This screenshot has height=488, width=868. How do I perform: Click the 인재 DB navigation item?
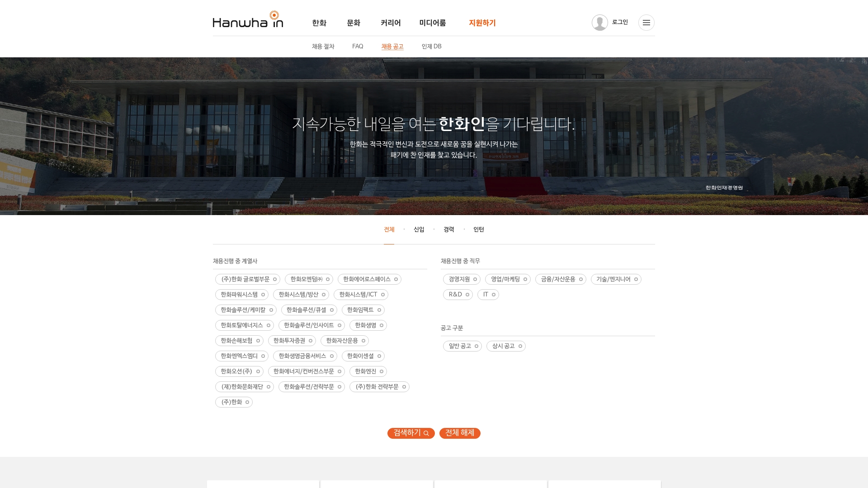pos(431,46)
